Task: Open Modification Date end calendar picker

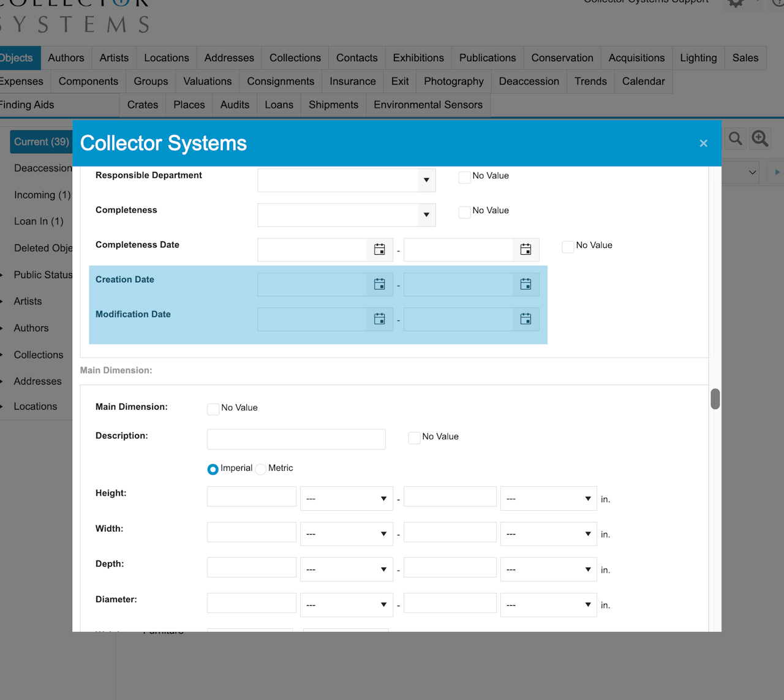Action: 526,319
